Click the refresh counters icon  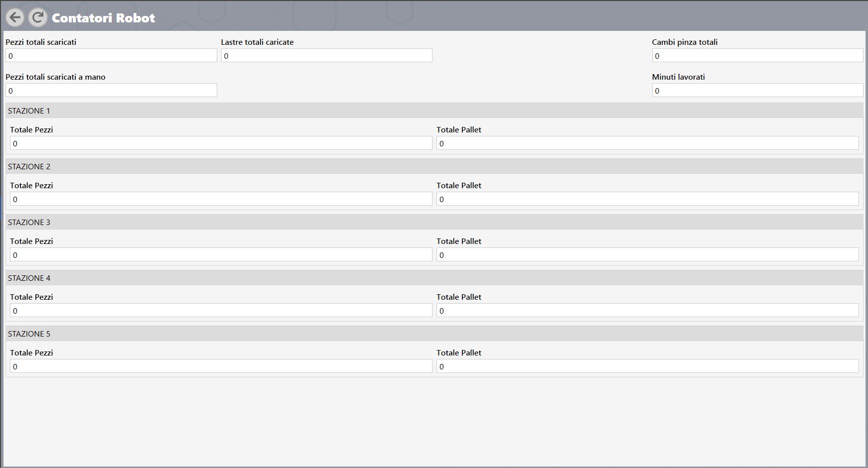37,17
